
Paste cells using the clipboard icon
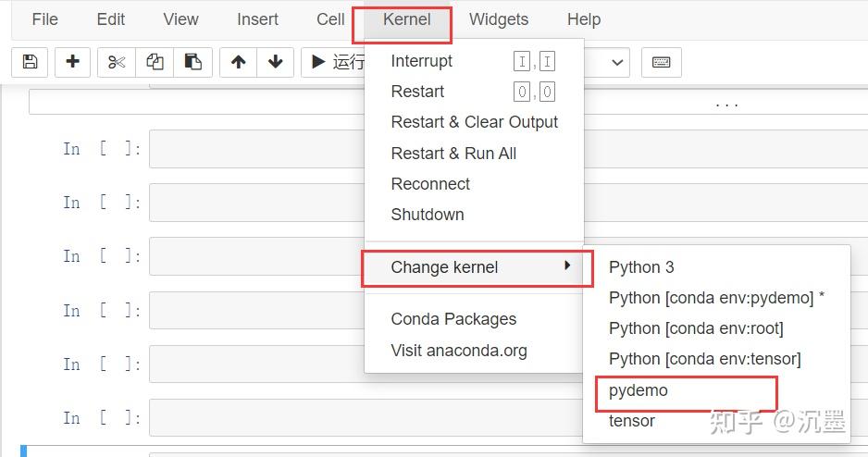192,62
